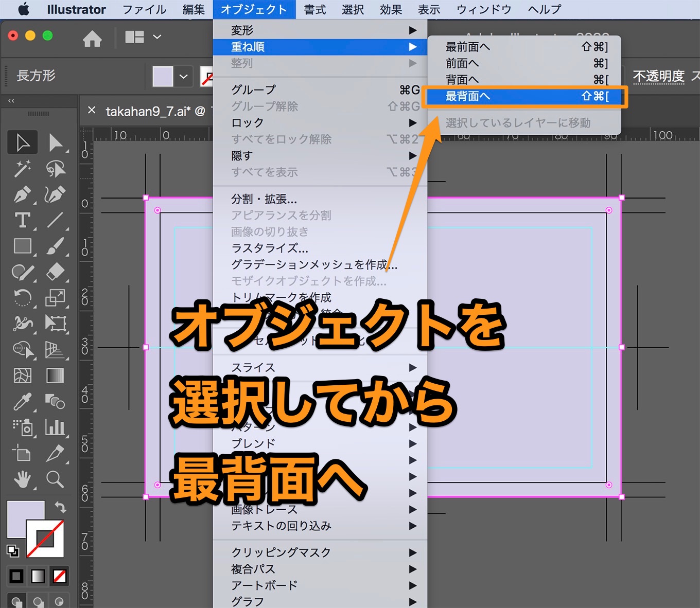This screenshot has height=608, width=700.
Task: Click グループ menu item
Action: point(320,90)
